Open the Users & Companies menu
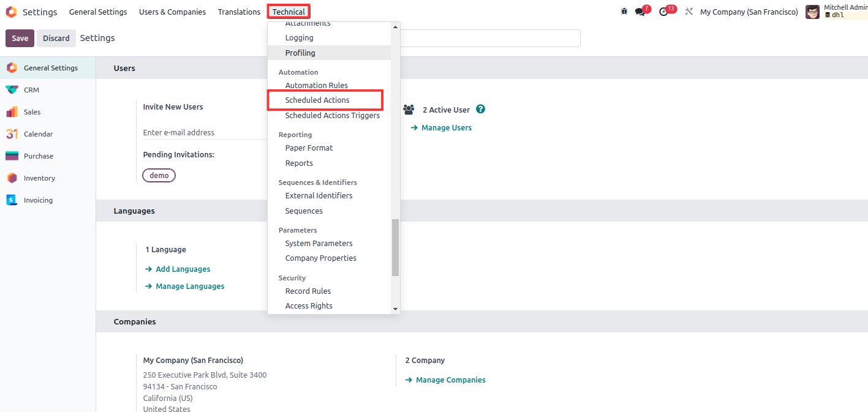Screen dimensions: 868x412 tap(172, 12)
